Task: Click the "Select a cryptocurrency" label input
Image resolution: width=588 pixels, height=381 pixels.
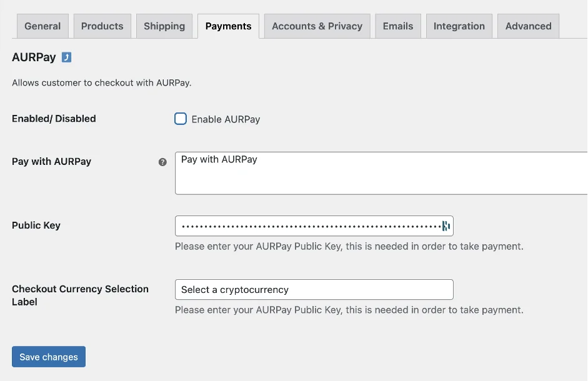Action: tap(314, 290)
